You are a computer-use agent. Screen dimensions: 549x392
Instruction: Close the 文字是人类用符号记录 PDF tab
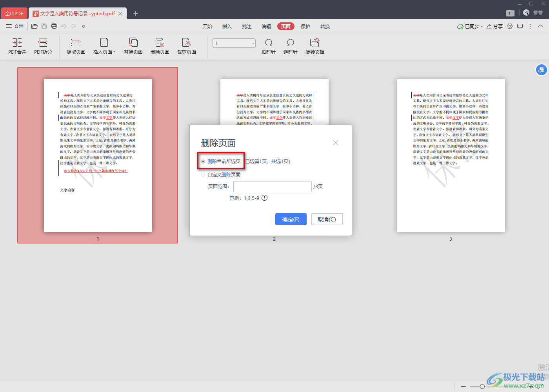coord(120,13)
